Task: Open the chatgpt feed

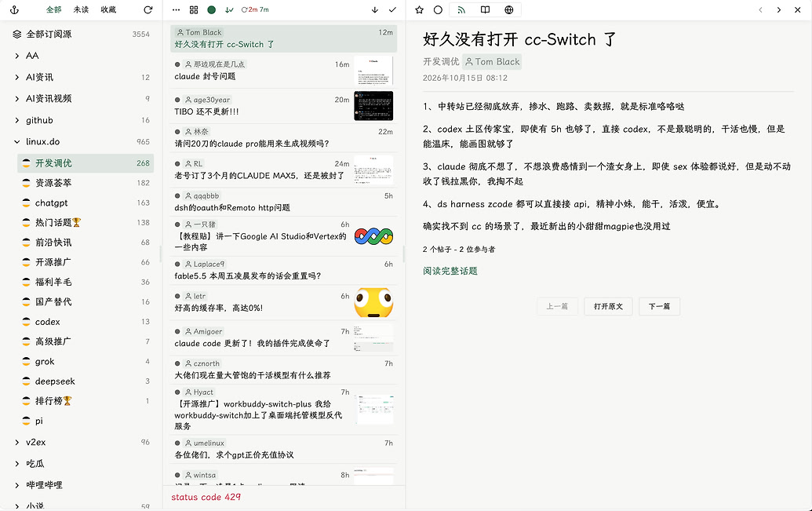Action: tap(86, 203)
